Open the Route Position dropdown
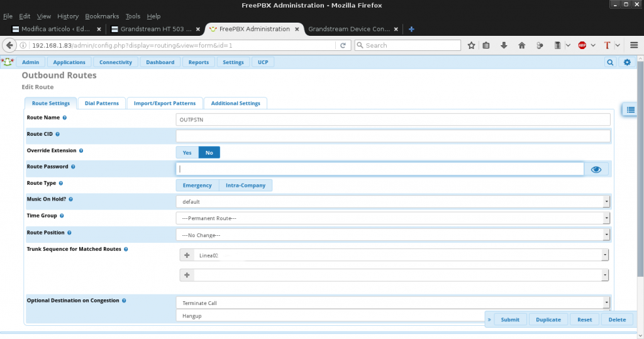The image size is (644, 339). click(x=393, y=235)
